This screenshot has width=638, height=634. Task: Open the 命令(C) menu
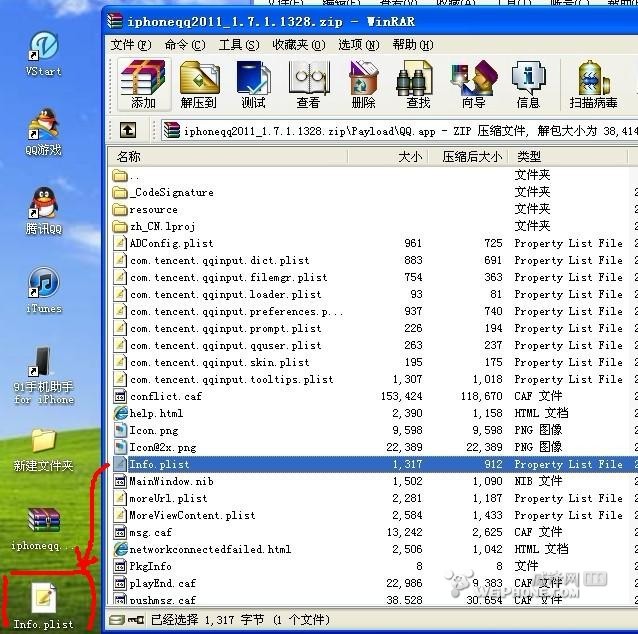click(x=185, y=45)
